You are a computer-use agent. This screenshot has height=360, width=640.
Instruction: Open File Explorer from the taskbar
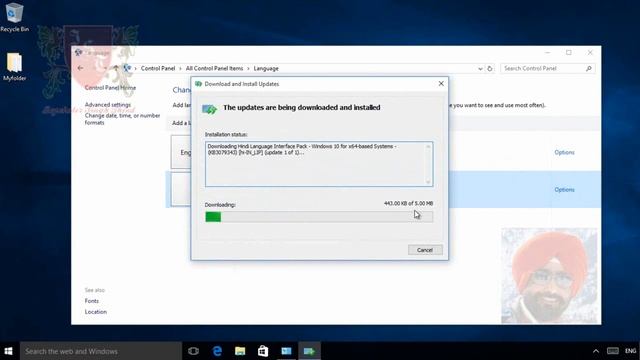(x=240, y=351)
